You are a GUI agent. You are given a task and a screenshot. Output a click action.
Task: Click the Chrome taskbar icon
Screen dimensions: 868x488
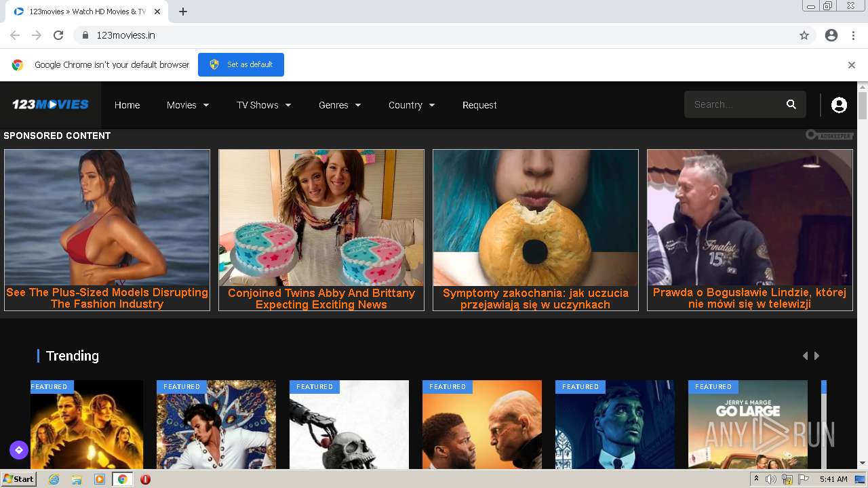click(122, 479)
